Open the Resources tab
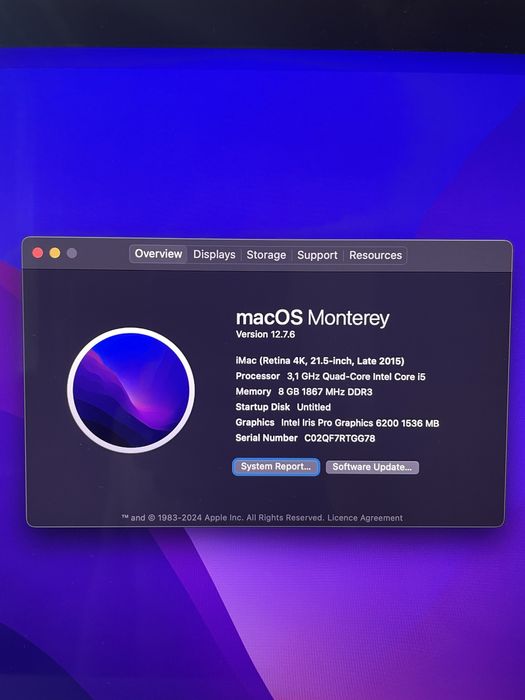This screenshot has width=525, height=700. tap(375, 255)
